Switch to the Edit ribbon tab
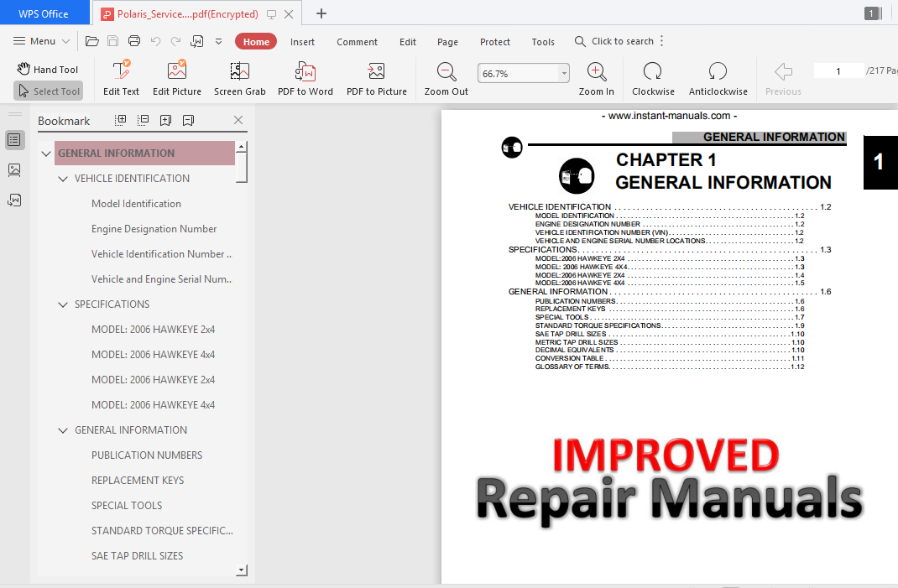The height and width of the screenshot is (588, 898). [x=408, y=42]
